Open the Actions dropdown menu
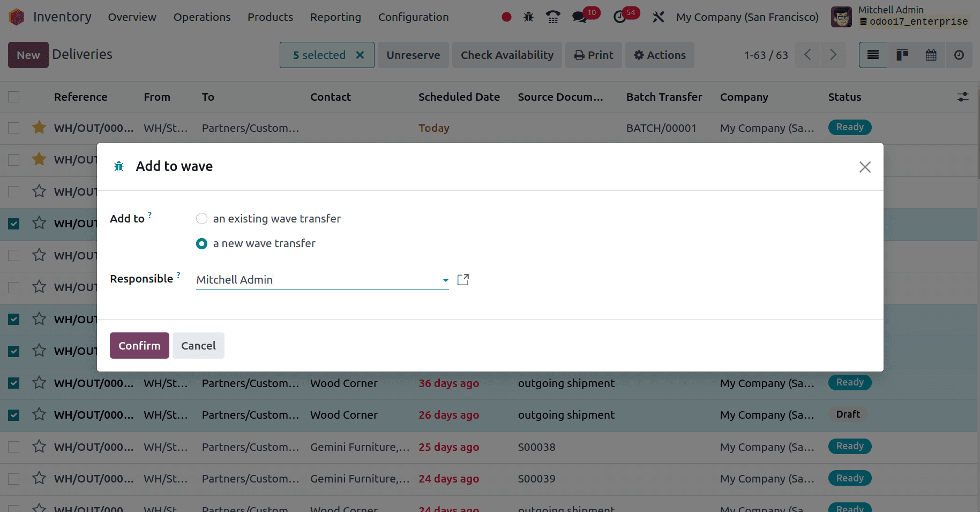This screenshot has height=512, width=980. pyautogui.click(x=660, y=55)
